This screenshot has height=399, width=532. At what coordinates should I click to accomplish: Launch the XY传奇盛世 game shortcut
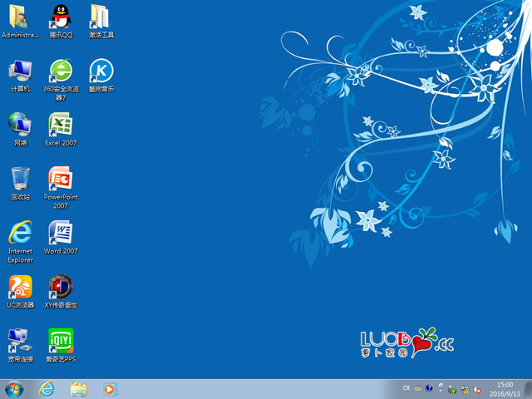click(x=61, y=292)
